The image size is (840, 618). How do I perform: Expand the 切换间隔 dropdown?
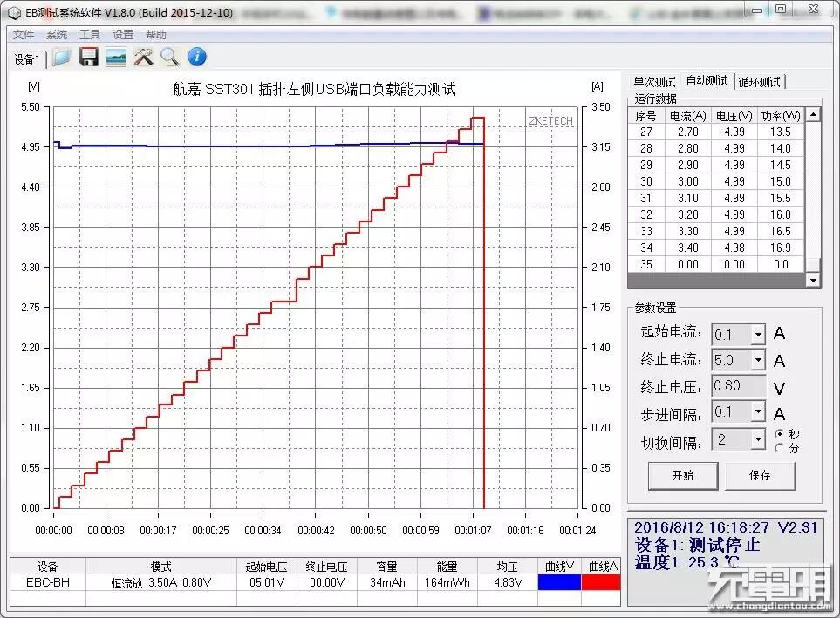pyautogui.click(x=758, y=439)
